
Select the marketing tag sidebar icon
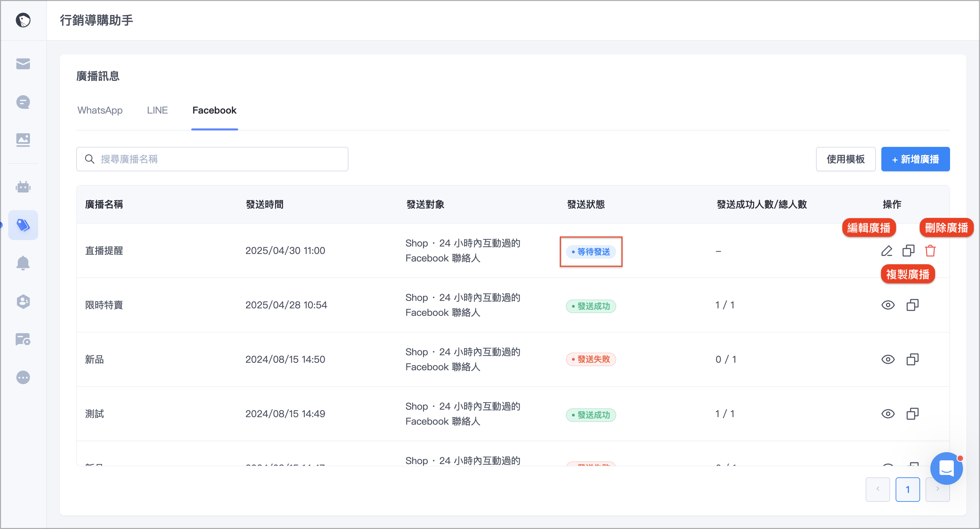[23, 225]
